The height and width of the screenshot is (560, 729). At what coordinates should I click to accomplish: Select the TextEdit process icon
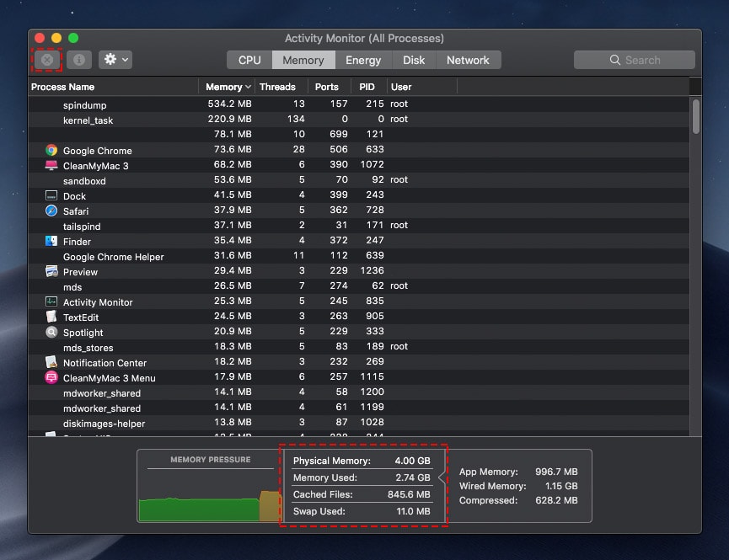point(51,317)
